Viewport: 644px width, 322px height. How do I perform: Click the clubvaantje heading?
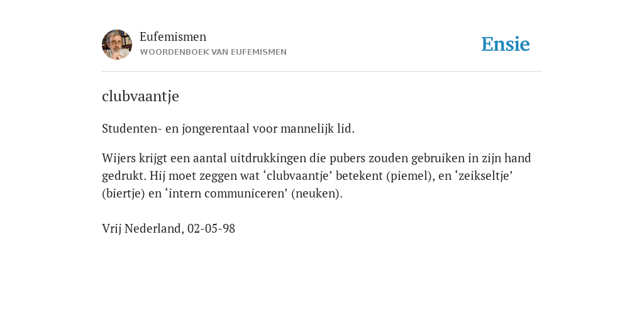pos(140,96)
